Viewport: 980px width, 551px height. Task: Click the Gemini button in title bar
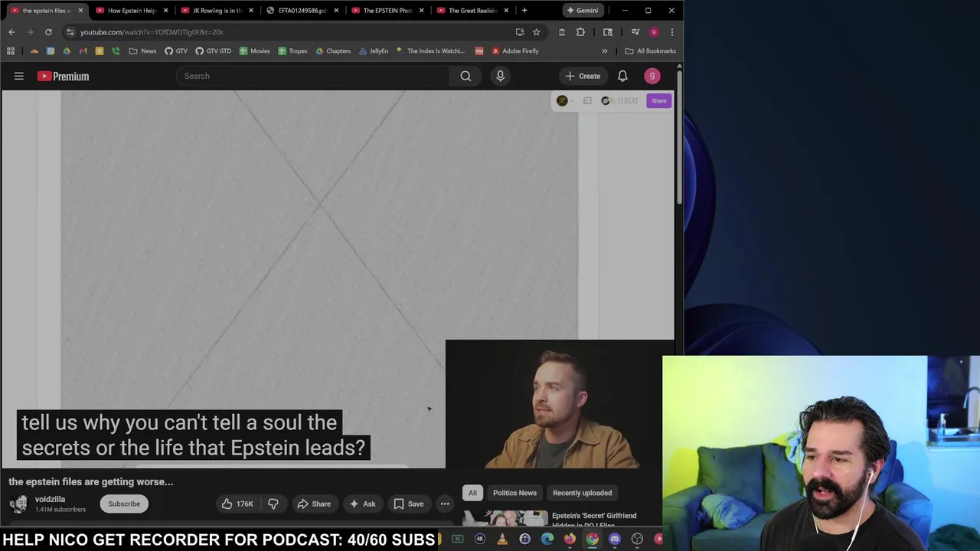(x=582, y=11)
